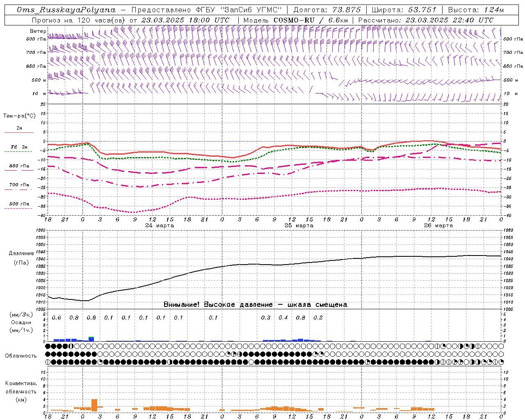
Task: Click the (км) unit label
Action: point(21,399)
